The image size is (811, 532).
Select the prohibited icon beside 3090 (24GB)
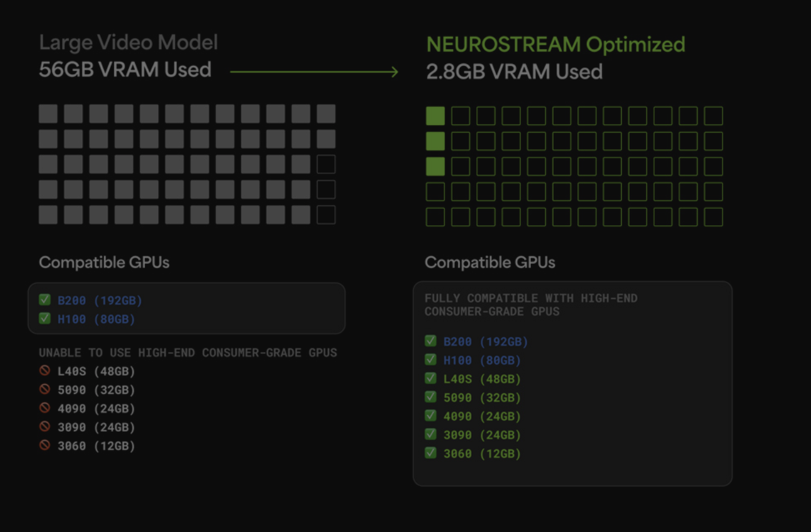45,427
